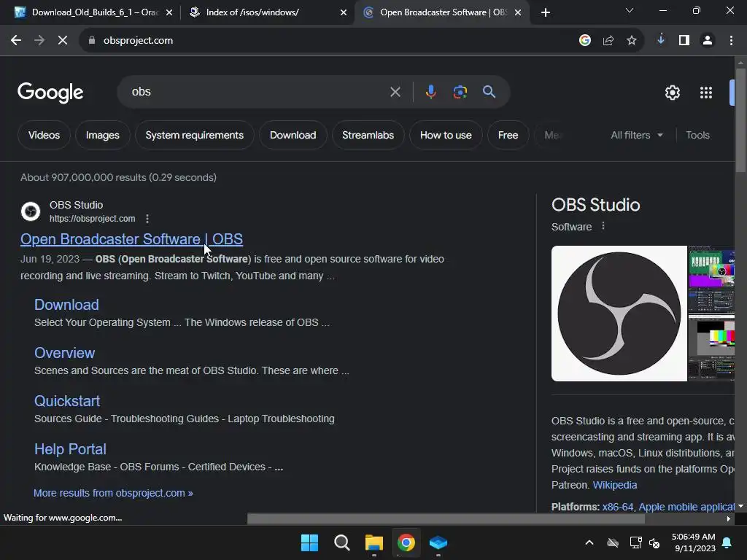Open Windows taskbar search
747x560 pixels.
point(341,542)
